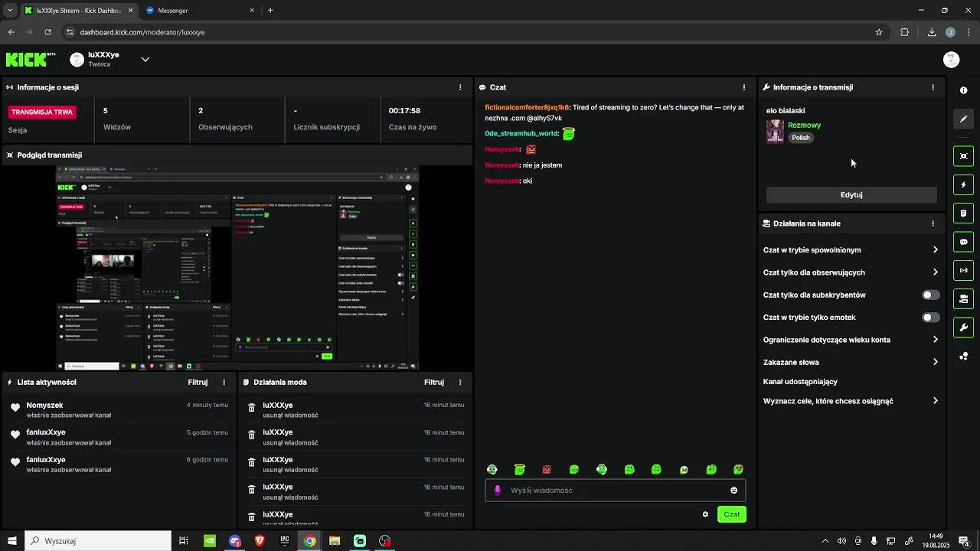The image size is (980, 551).
Task: Click the Rozmowy category link
Action: click(x=804, y=125)
